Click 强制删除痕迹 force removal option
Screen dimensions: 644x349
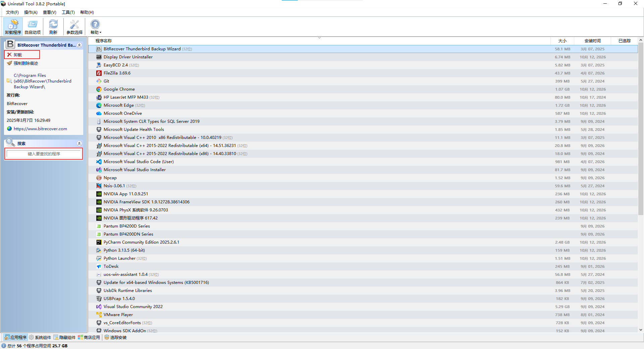coord(26,63)
